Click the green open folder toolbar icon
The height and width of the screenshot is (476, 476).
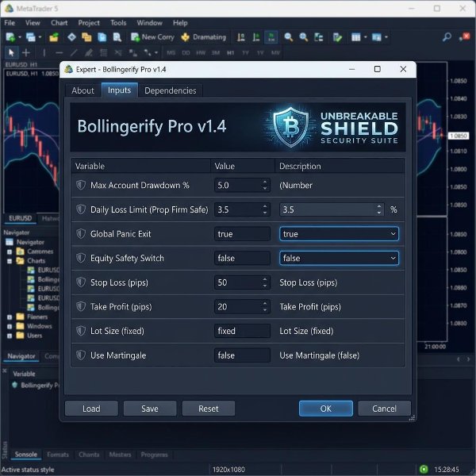tap(54, 37)
